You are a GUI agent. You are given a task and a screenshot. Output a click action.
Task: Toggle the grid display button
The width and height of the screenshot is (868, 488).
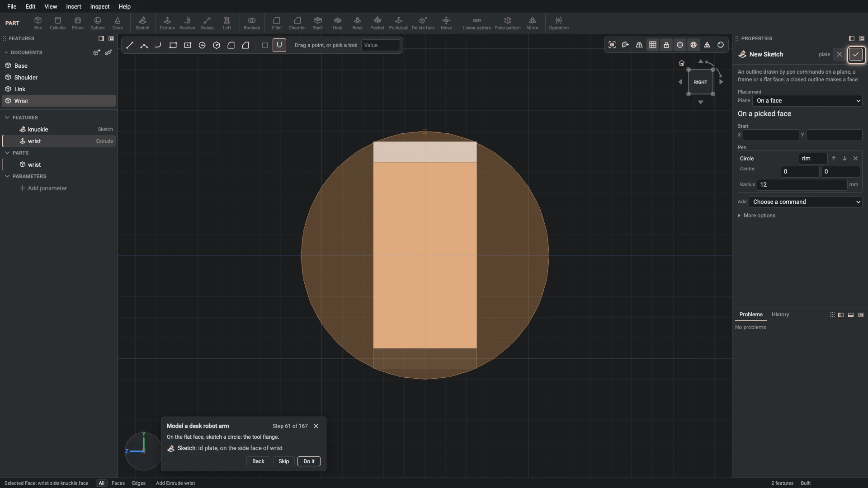[653, 45]
